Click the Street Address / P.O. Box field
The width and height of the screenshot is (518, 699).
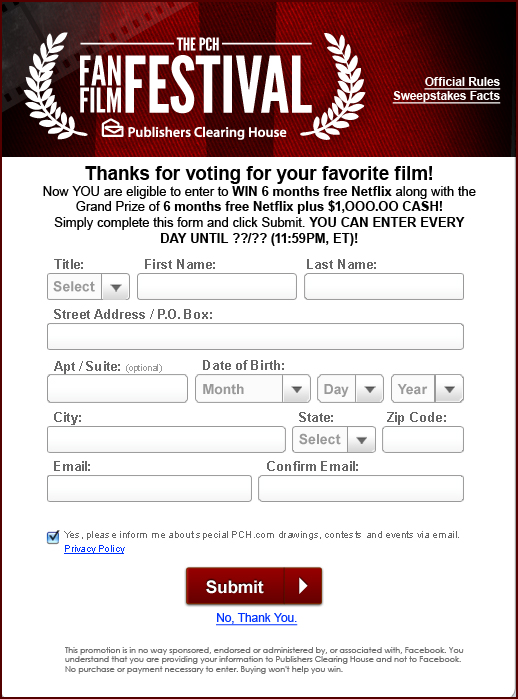255,337
